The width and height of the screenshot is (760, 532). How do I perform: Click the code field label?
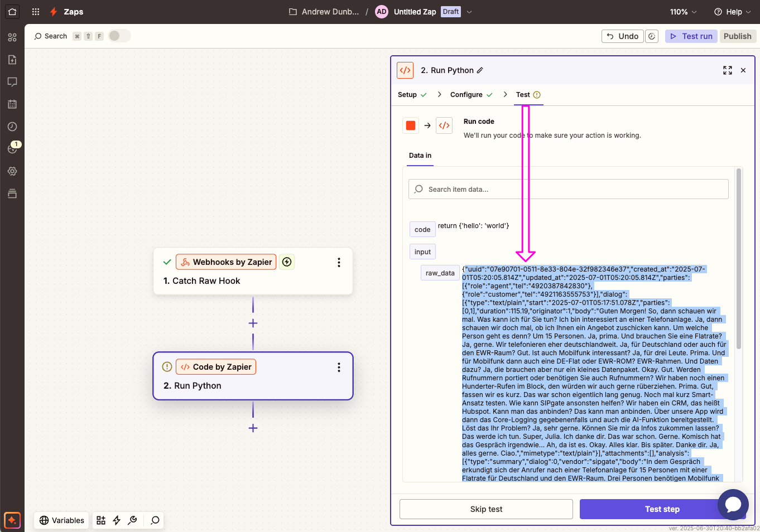[422, 230]
